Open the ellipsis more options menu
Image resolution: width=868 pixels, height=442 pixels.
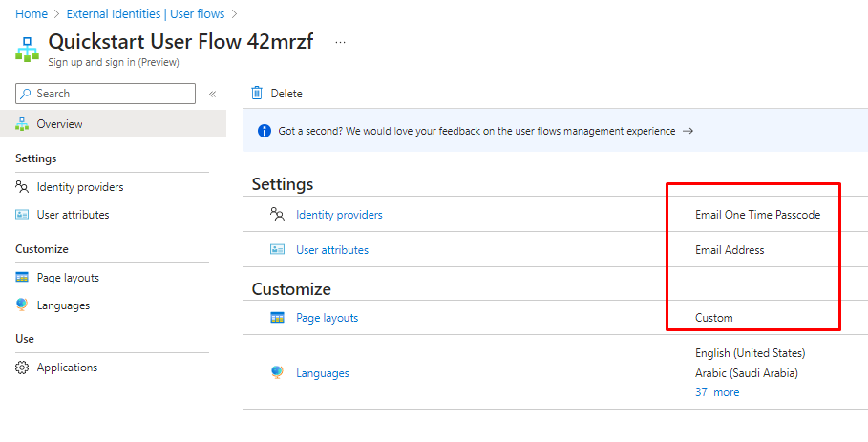tap(340, 43)
